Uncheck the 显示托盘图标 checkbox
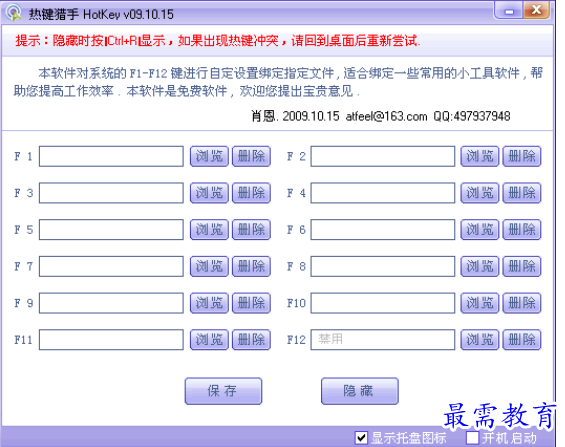Image resolution: width=565 pixels, height=447 pixels. (361, 438)
